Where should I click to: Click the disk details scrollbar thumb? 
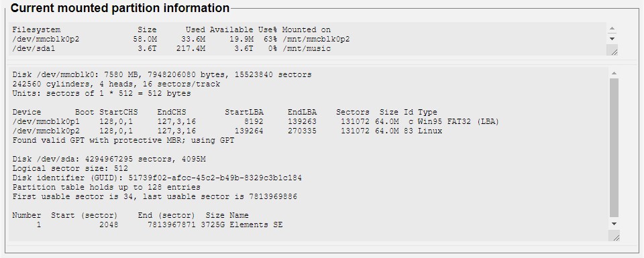[614, 147]
